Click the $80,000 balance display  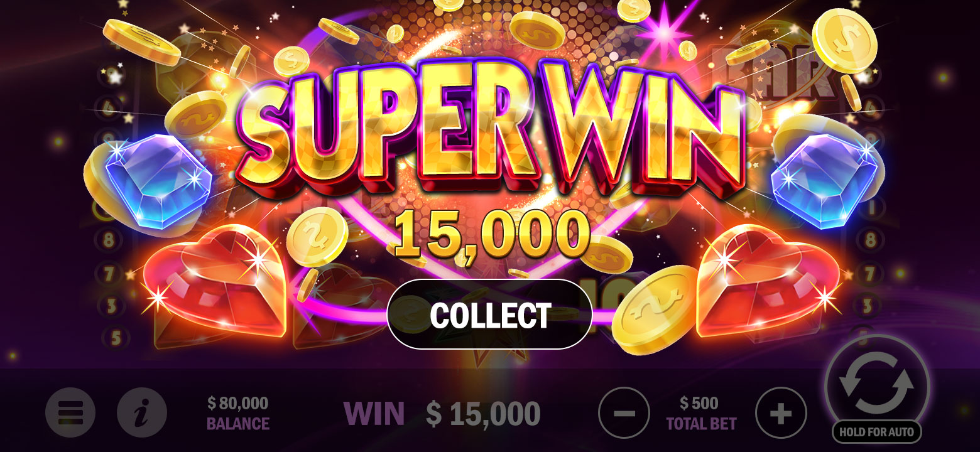pos(238,413)
